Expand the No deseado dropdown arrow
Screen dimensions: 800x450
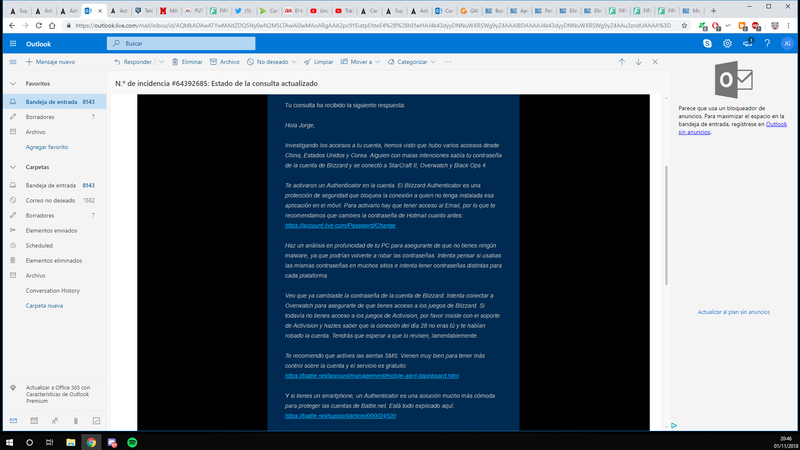pos(294,62)
